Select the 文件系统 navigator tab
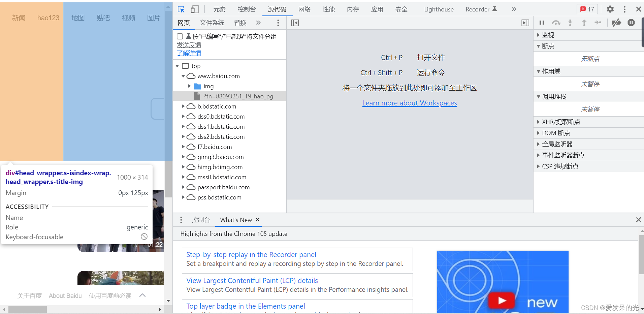The width and height of the screenshot is (644, 314). pyautogui.click(x=212, y=23)
